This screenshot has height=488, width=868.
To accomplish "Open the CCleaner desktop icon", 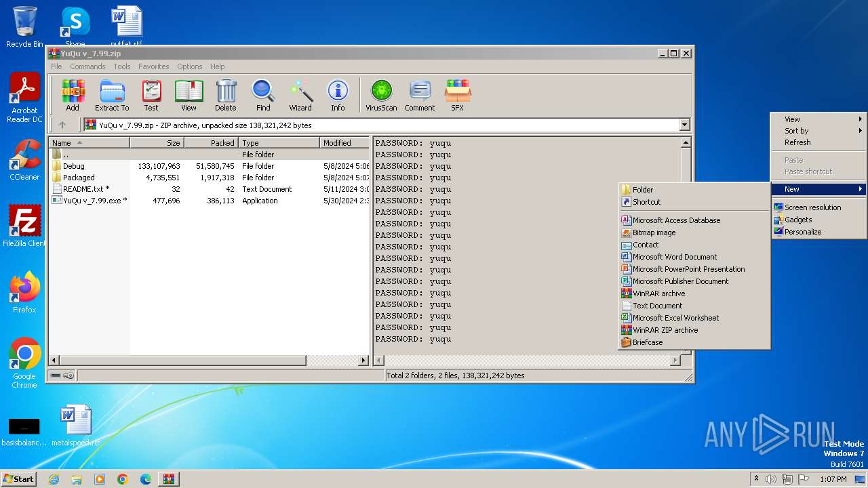I will tap(24, 160).
